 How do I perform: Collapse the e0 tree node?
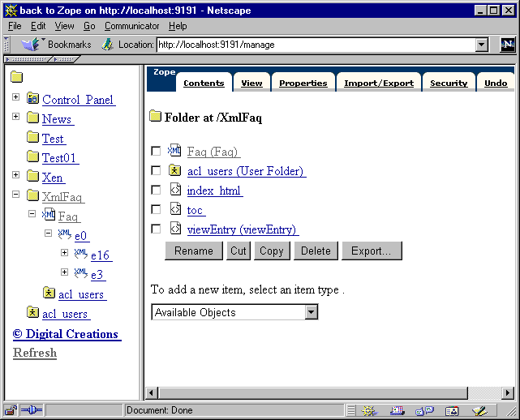(48, 234)
